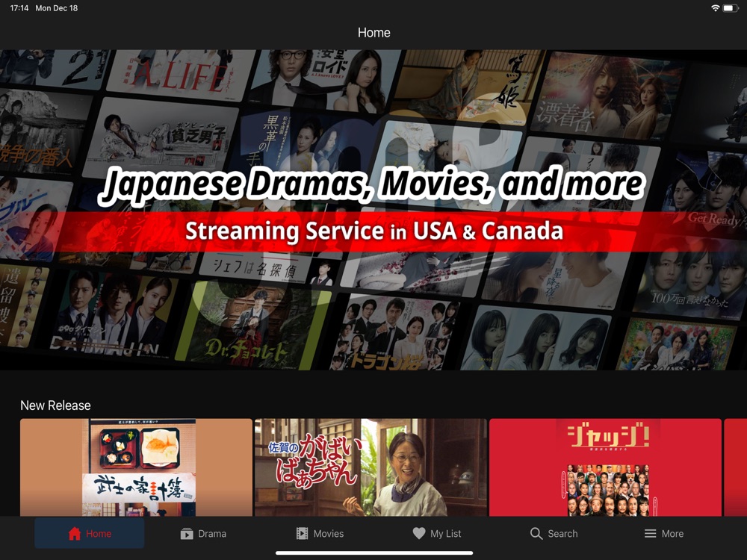This screenshot has width=747, height=560.
Task: Open the Search tab label
Action: (x=562, y=534)
